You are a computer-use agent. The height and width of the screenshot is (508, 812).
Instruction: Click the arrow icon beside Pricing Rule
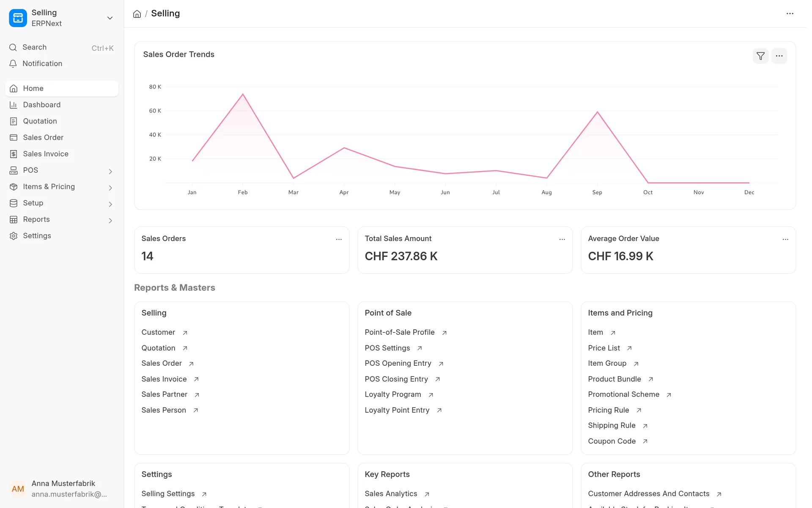point(639,410)
